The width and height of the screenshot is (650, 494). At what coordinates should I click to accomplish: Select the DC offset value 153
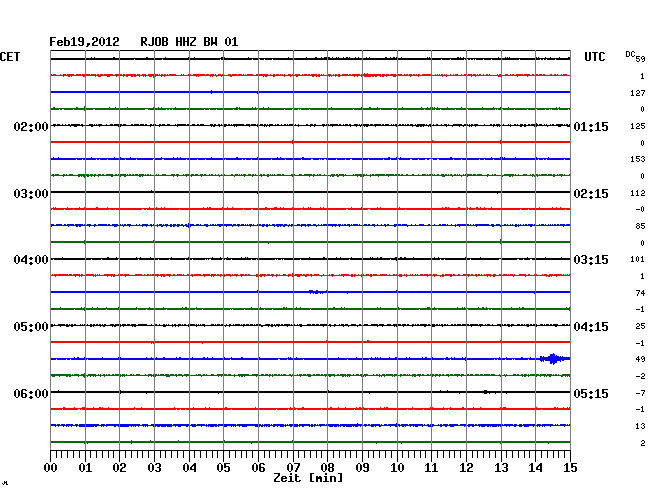click(x=638, y=159)
